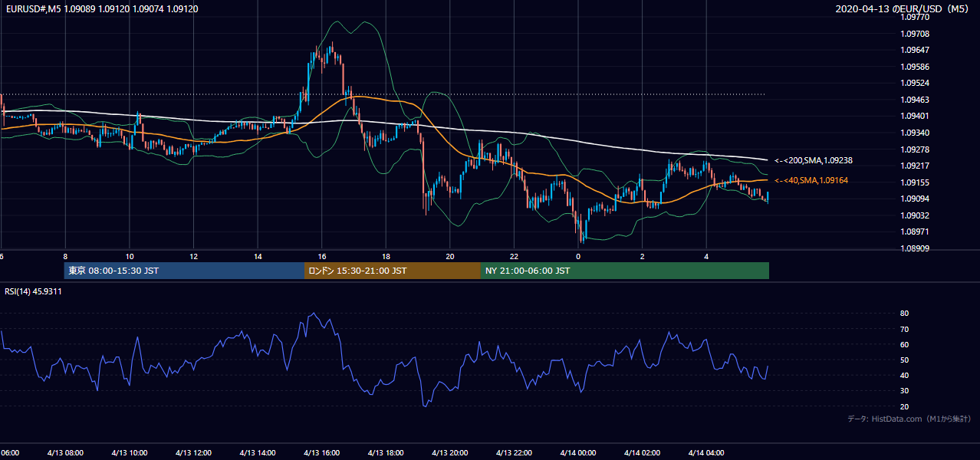Click price axis value 1.08971
The height and width of the screenshot is (460, 980).
916,232
